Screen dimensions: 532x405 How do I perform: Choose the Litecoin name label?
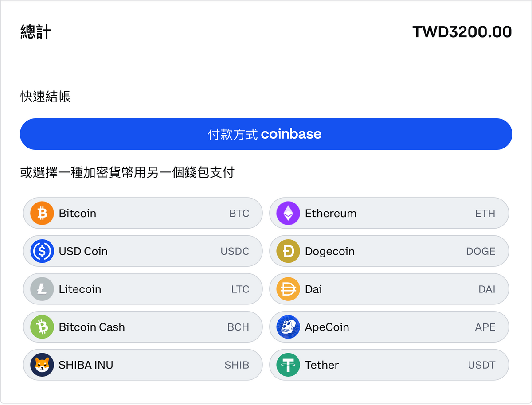point(80,289)
